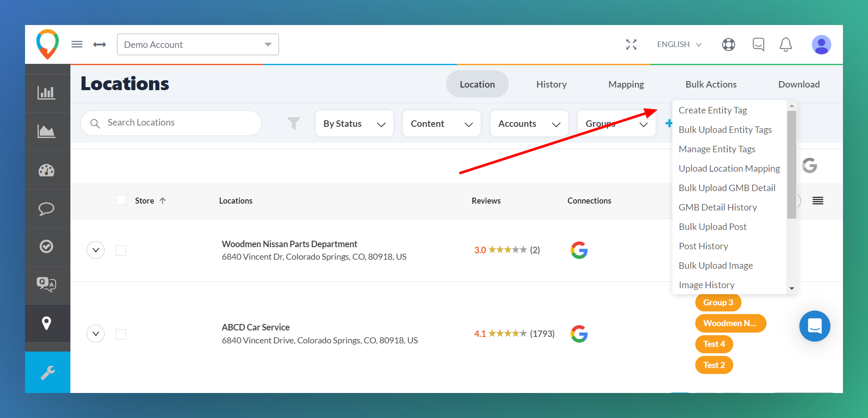Toggle fullscreen mode icon
Screen dimensions: 868x418
[631, 44]
